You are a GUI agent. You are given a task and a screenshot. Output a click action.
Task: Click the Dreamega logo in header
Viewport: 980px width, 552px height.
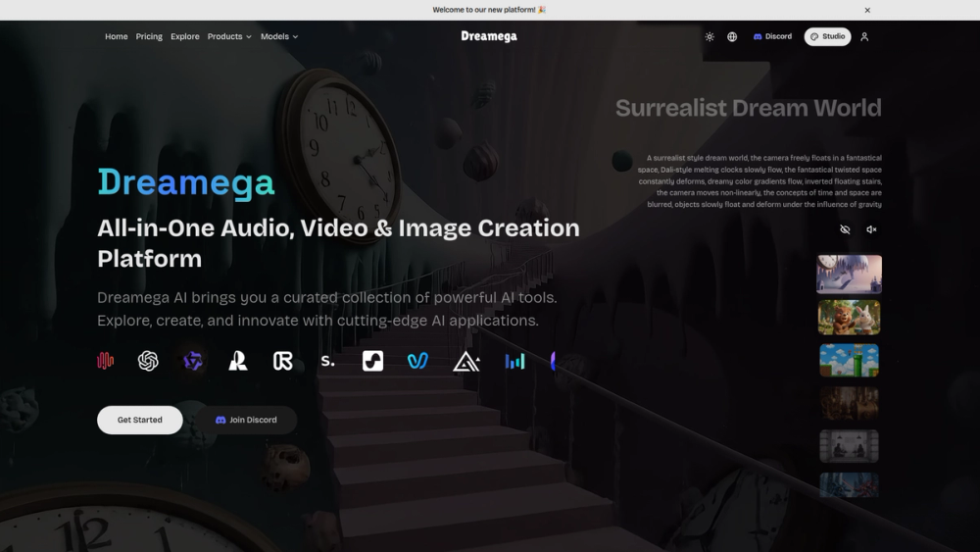(489, 36)
